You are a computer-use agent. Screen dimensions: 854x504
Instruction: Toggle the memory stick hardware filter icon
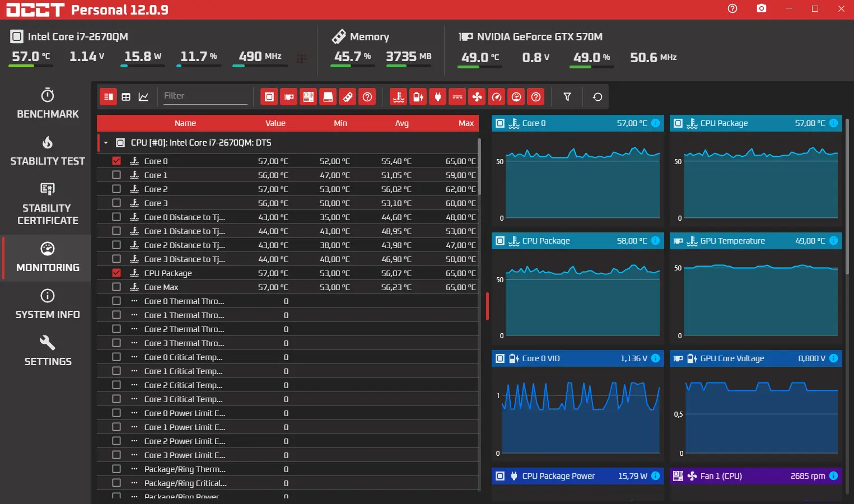(348, 97)
